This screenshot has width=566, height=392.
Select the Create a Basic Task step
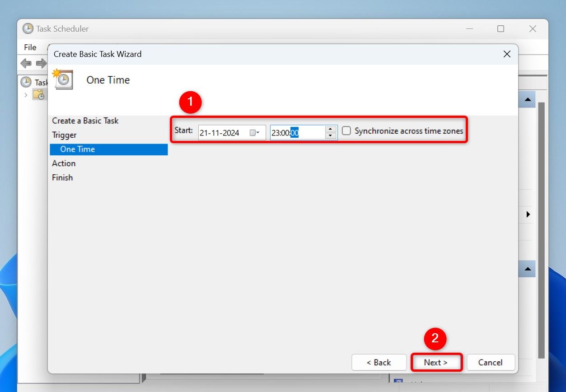pyautogui.click(x=85, y=121)
